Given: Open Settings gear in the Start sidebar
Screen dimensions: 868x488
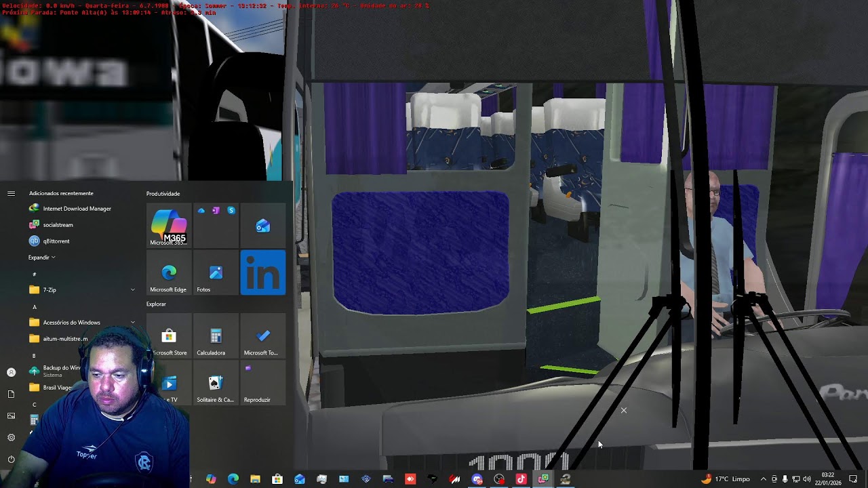Looking at the screenshot, I should point(11,437).
